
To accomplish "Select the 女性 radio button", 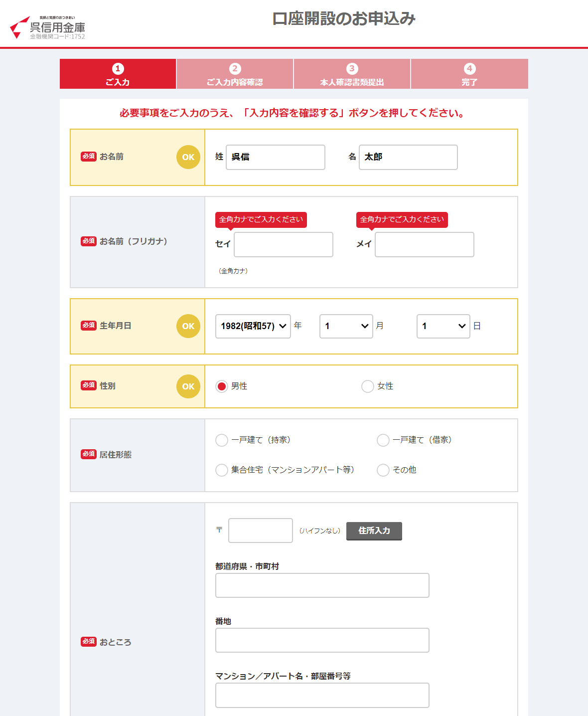I will coord(368,386).
